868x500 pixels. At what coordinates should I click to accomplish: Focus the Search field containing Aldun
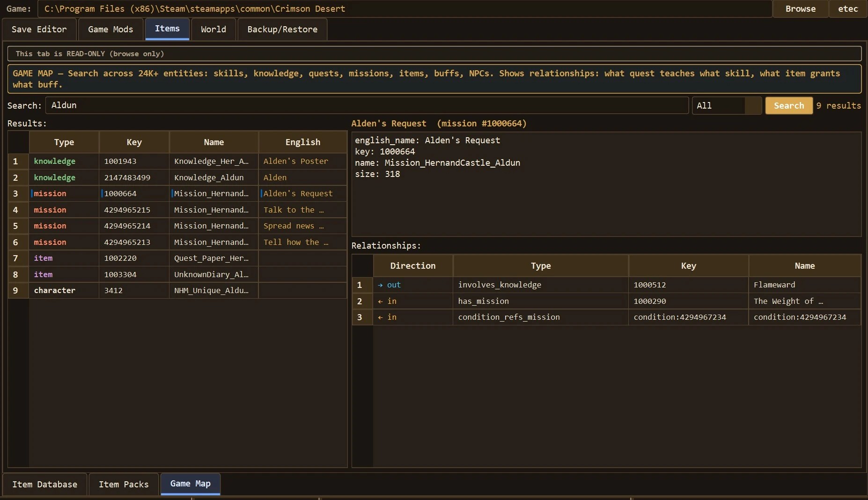coord(367,105)
